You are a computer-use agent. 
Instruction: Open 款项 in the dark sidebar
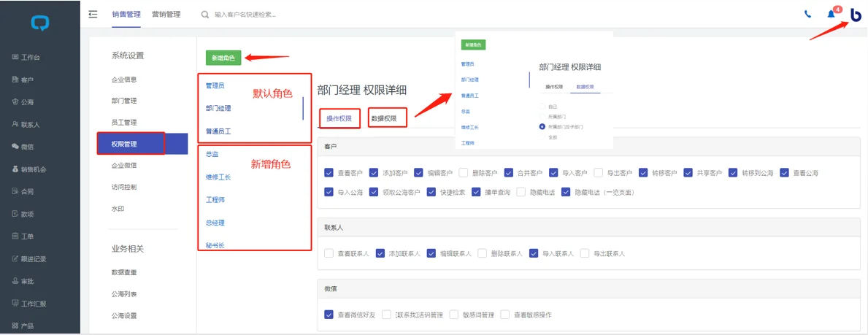point(22,214)
